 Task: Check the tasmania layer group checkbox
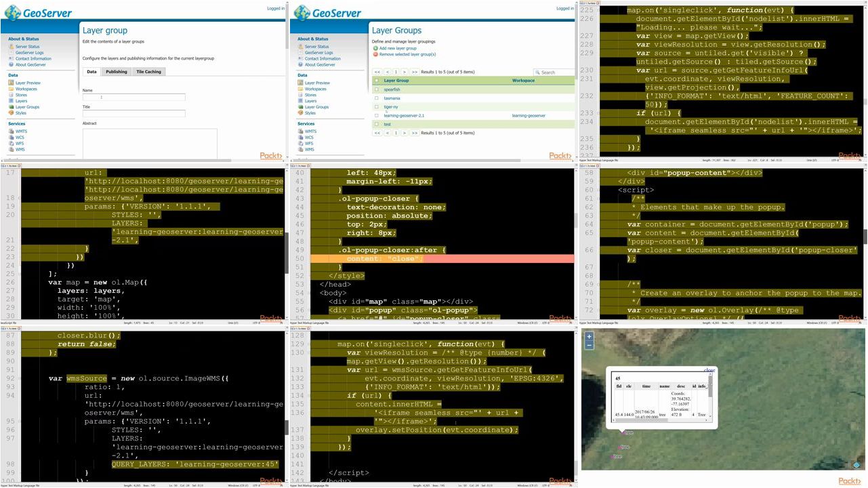[x=377, y=98]
